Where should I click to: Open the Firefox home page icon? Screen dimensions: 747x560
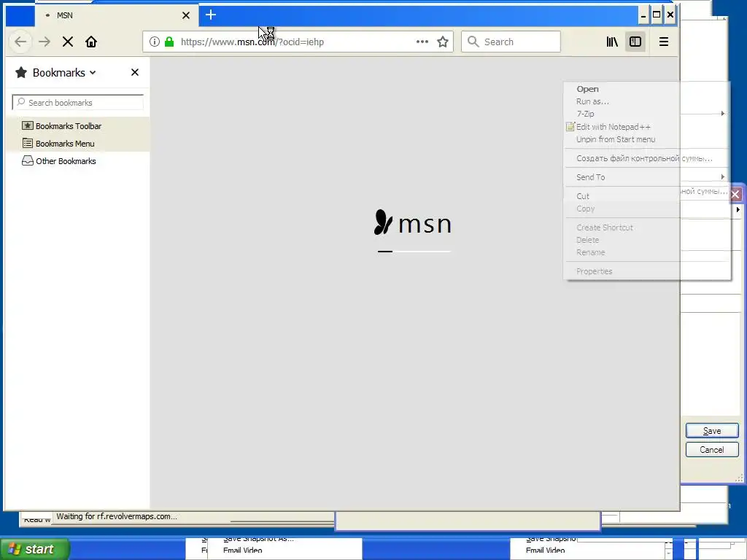tap(91, 42)
